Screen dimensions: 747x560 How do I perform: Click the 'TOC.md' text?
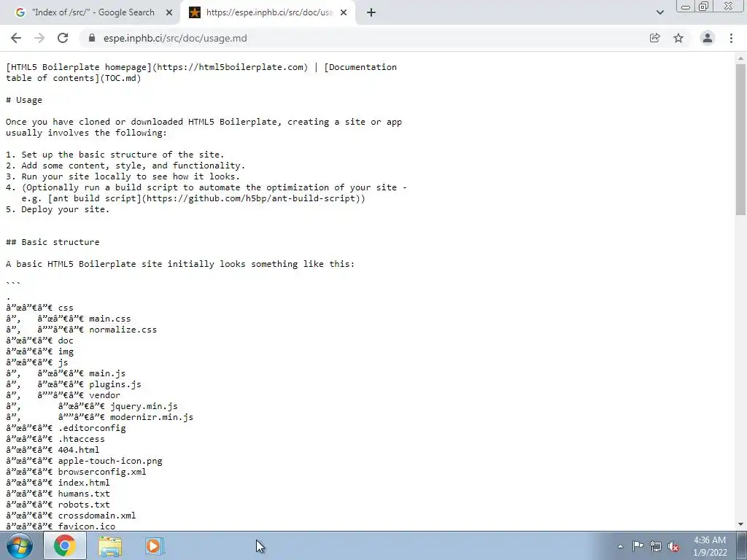pos(120,78)
